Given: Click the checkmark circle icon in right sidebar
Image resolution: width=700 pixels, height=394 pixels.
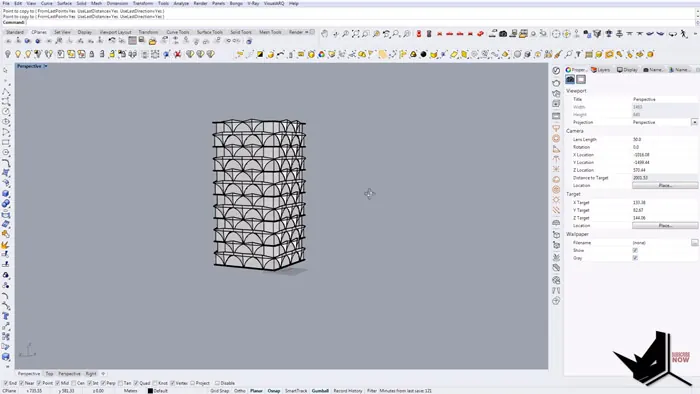Looking at the screenshot, I should pyautogui.click(x=556, y=71).
